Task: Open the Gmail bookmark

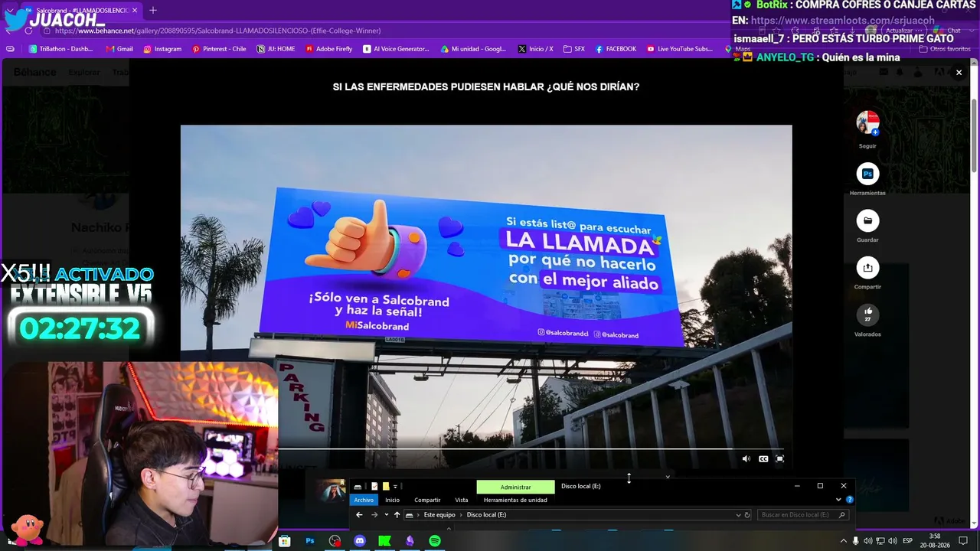Action: point(119,49)
